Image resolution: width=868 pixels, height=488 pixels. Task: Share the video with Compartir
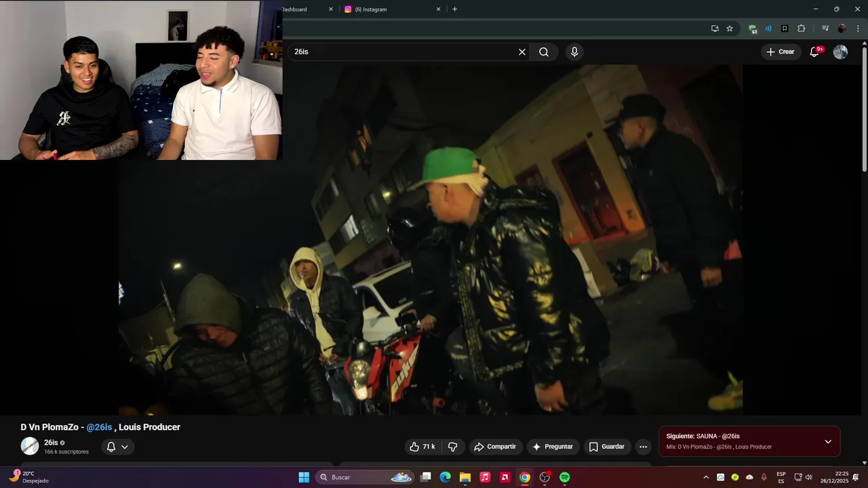point(495,447)
